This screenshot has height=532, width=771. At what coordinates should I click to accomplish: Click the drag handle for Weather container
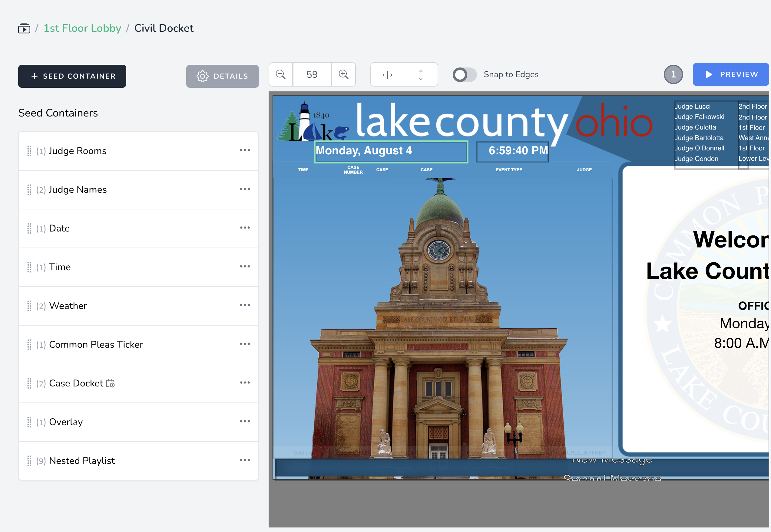pyautogui.click(x=29, y=306)
